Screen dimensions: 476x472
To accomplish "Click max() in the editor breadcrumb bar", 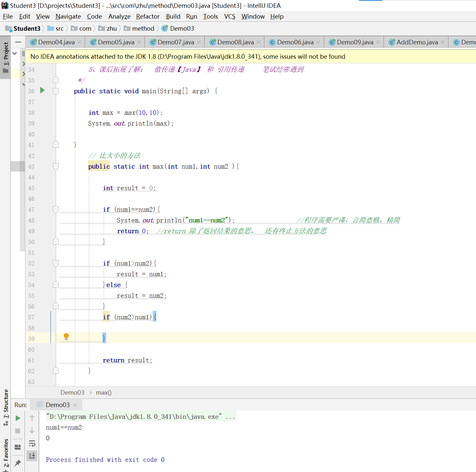I will coord(104,392).
